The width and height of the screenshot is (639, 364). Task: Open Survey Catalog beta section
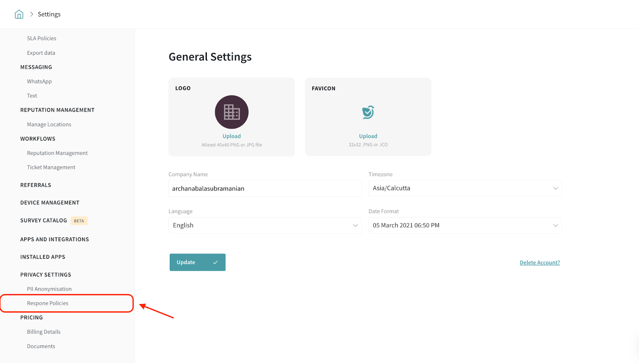click(44, 221)
